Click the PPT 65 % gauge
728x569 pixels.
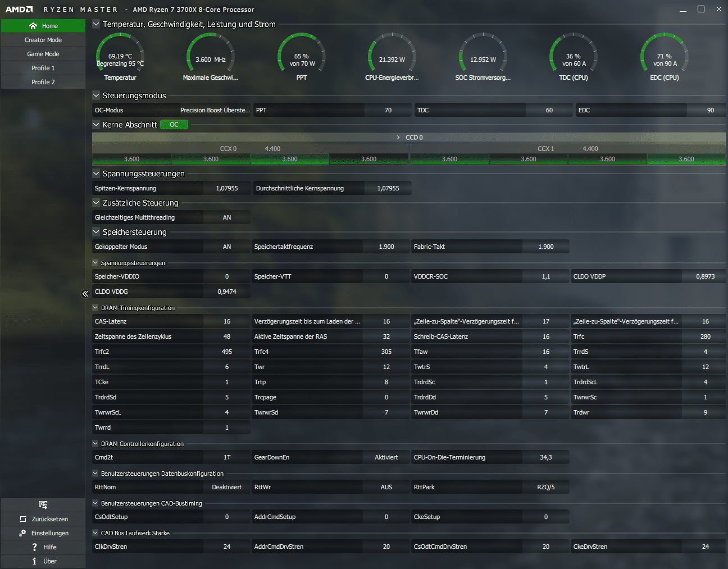(x=302, y=56)
